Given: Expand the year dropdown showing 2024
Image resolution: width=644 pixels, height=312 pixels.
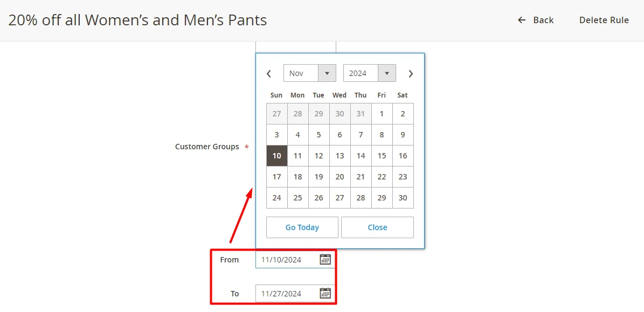Looking at the screenshot, I should click(x=369, y=73).
